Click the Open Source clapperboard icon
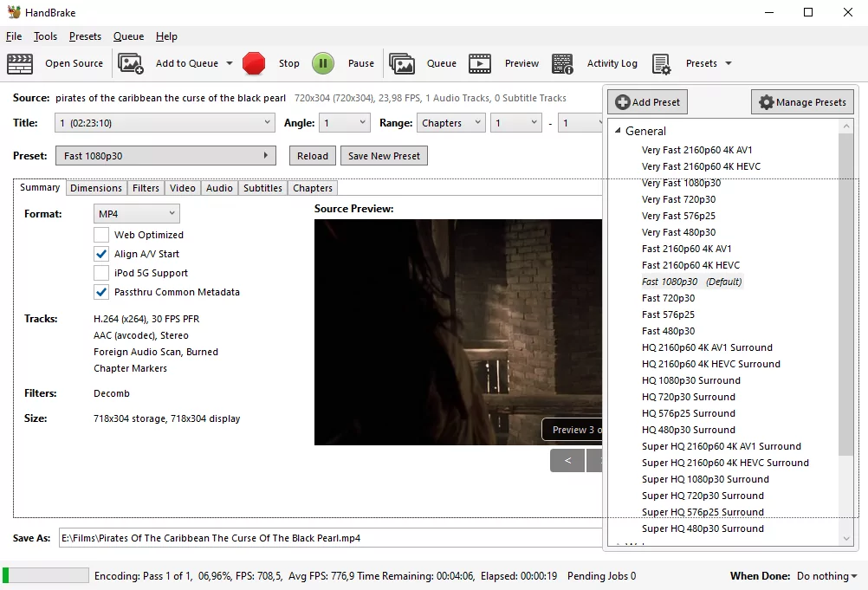Viewport: 868px width, 590px height. tap(20, 63)
